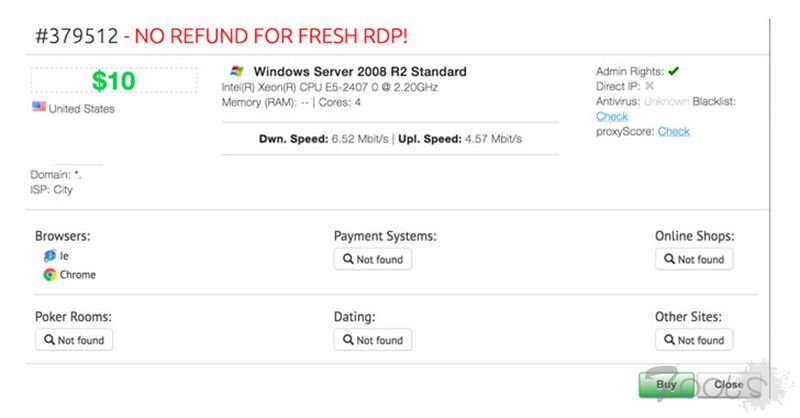Click Not found under Payment Systems
Viewport: 800px width, 418px height.
(373, 259)
